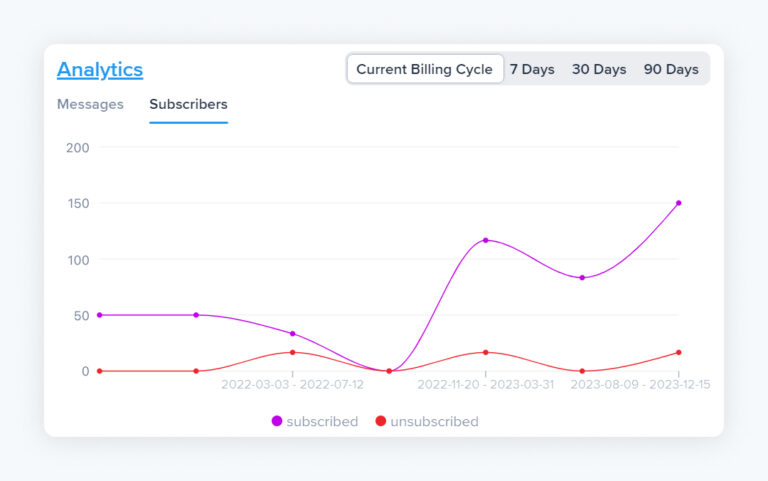This screenshot has width=768, height=481.
Task: Click unsubscribed red point above 2022-11-20 label
Action: coord(485,352)
